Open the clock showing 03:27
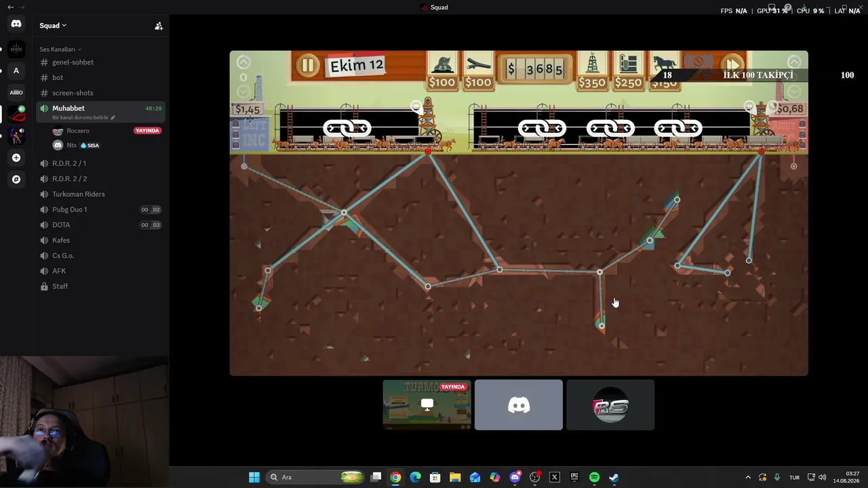 pyautogui.click(x=847, y=477)
